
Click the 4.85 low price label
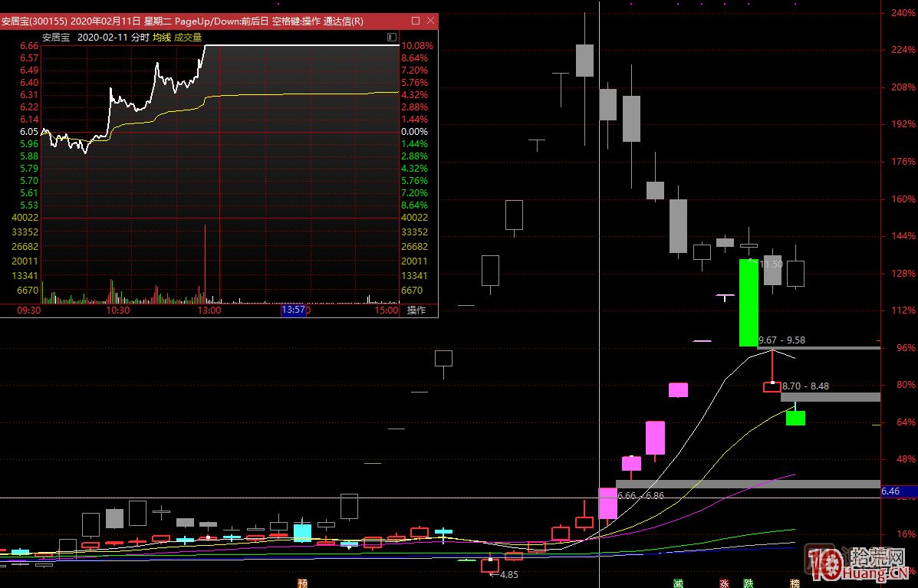[x=508, y=574]
